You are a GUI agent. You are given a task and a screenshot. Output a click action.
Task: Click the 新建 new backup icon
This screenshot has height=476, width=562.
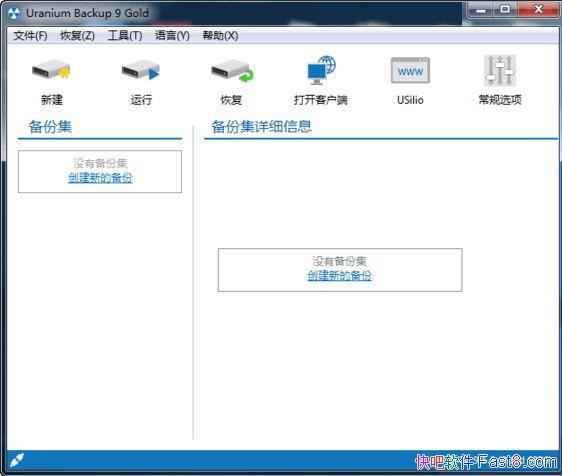51,70
